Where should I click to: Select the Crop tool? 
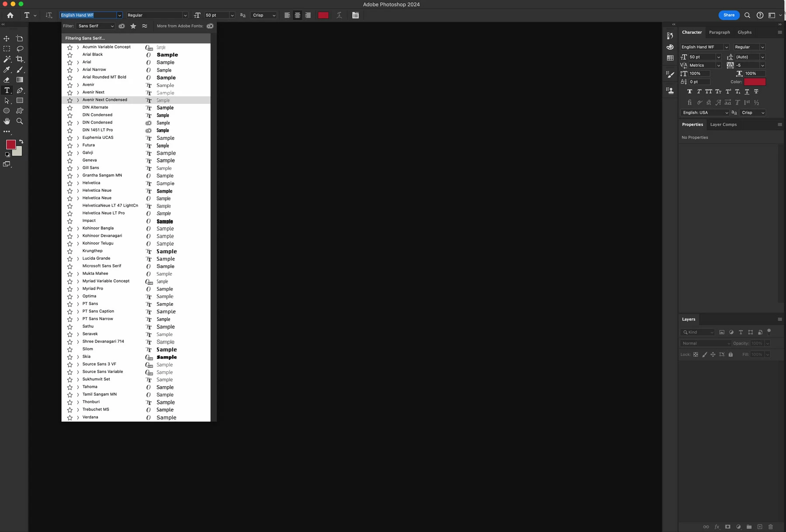20,59
